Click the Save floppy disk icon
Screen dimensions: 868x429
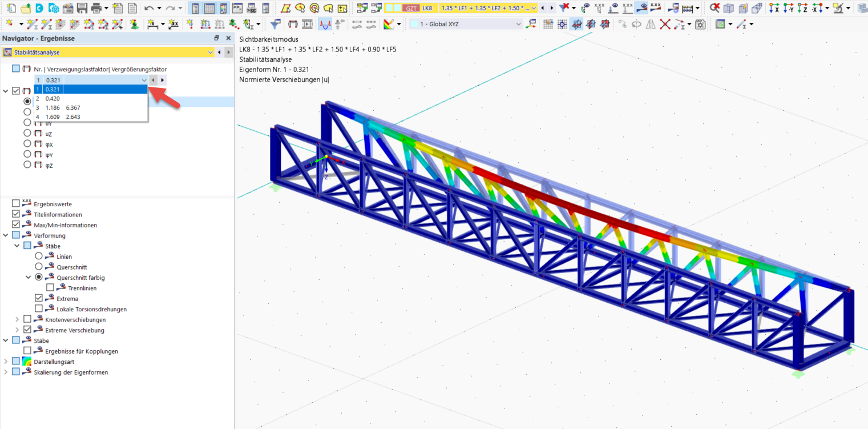82,8
